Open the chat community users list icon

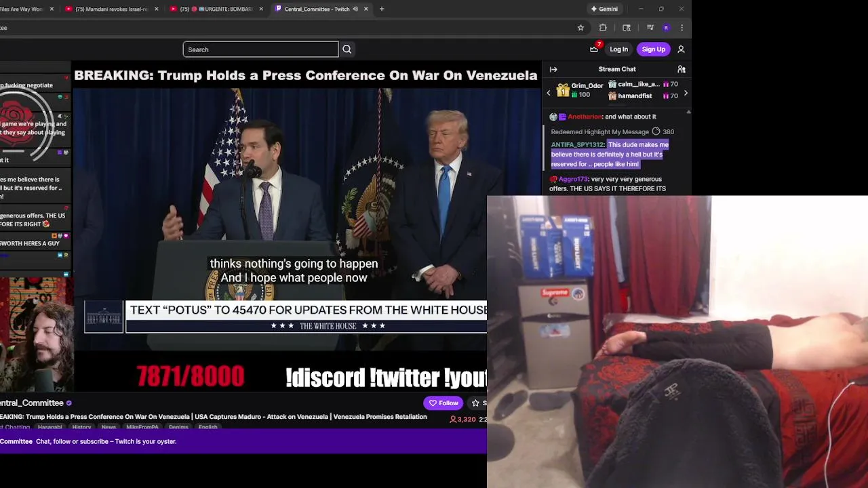click(682, 69)
